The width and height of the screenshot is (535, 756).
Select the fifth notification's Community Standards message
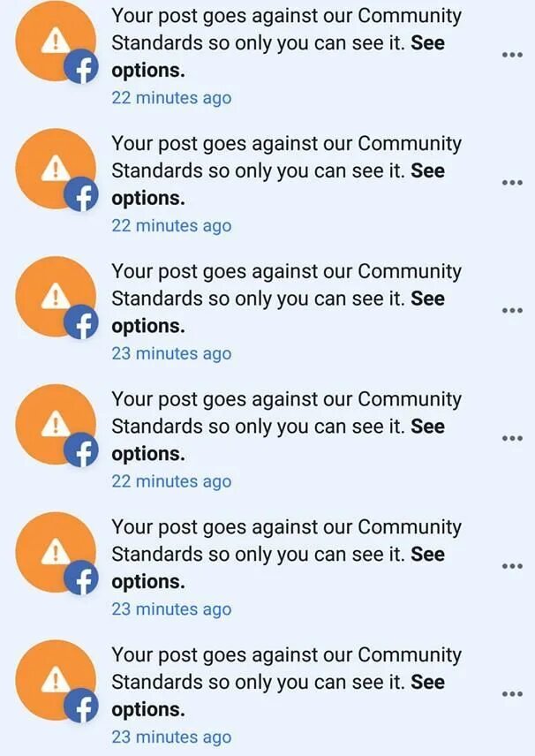pos(286,554)
